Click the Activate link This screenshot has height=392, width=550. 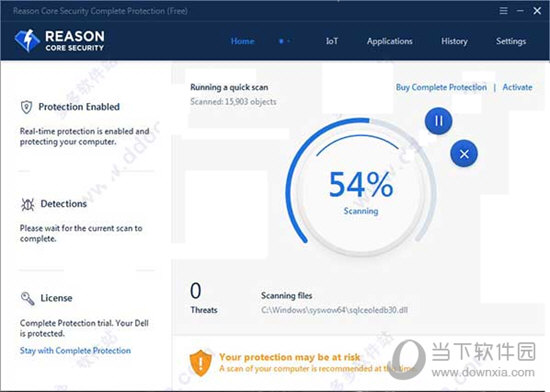tap(517, 87)
